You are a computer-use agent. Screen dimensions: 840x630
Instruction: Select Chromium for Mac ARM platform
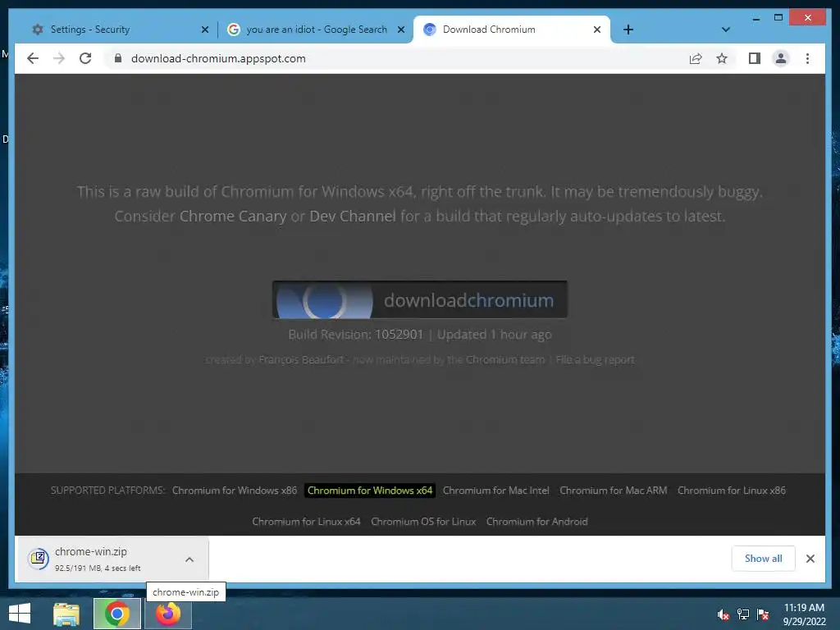coord(613,491)
